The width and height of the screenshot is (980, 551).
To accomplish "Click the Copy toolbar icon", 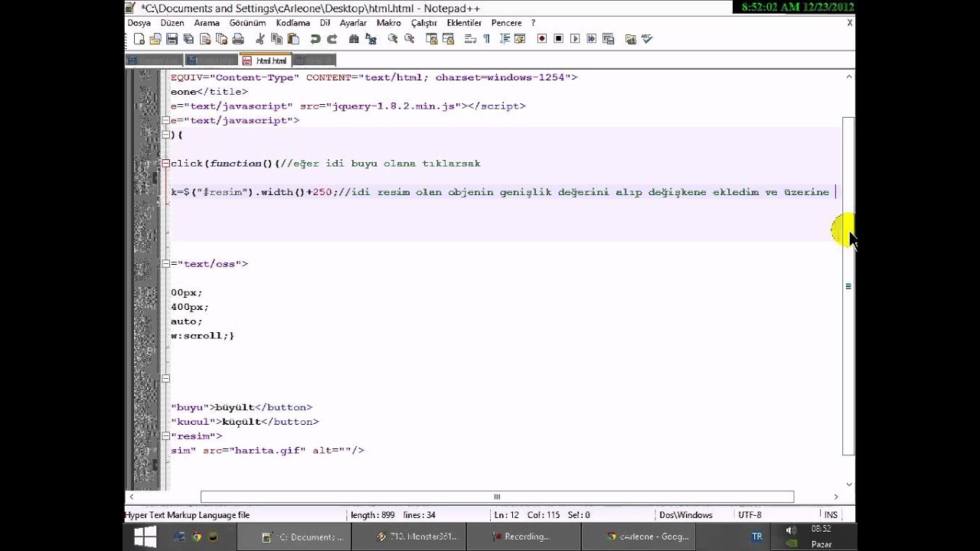I will point(276,38).
